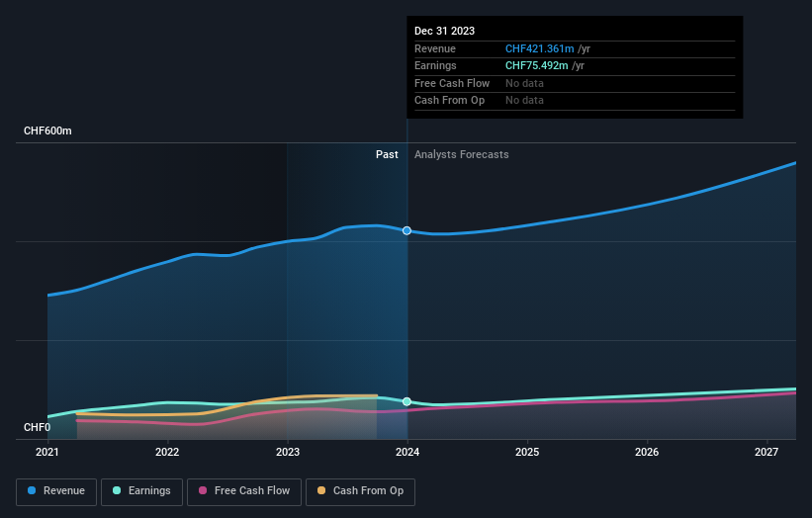The width and height of the screenshot is (812, 518).
Task: Click the CHF421.361m revenue value
Action: click(540, 48)
